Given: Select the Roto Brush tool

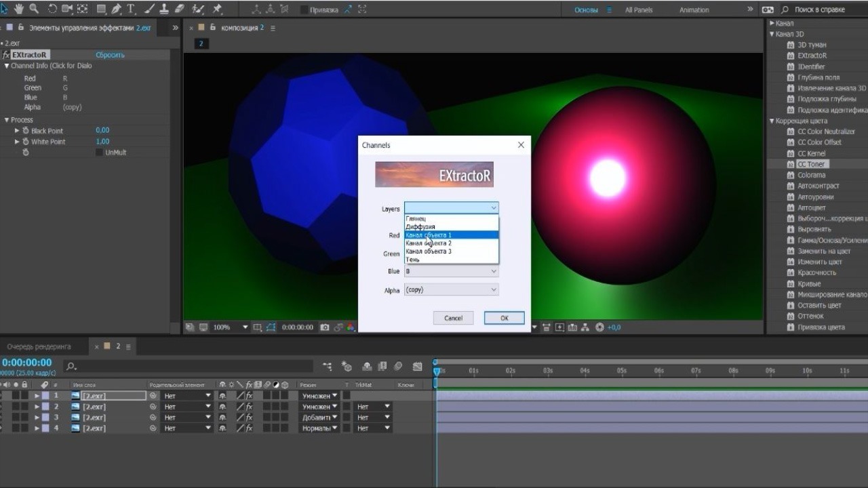Looking at the screenshot, I should [x=198, y=9].
